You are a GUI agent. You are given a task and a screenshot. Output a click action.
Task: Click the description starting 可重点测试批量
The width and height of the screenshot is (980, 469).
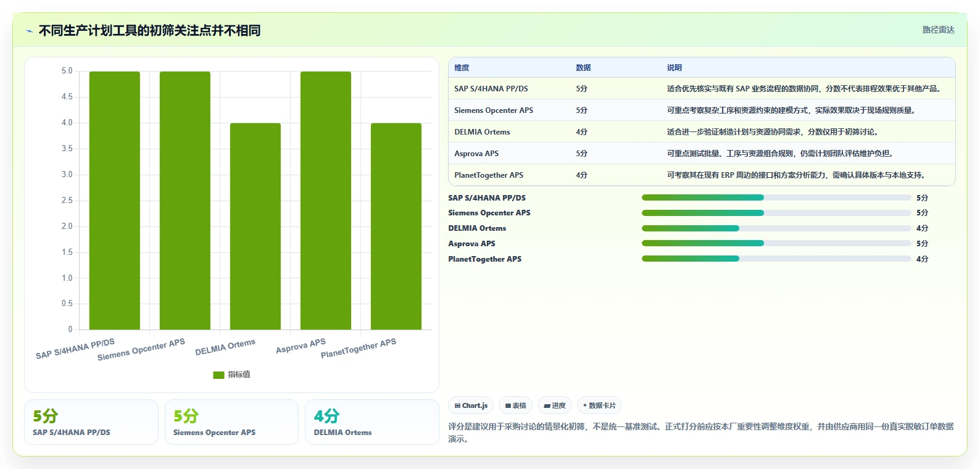pyautogui.click(x=780, y=154)
